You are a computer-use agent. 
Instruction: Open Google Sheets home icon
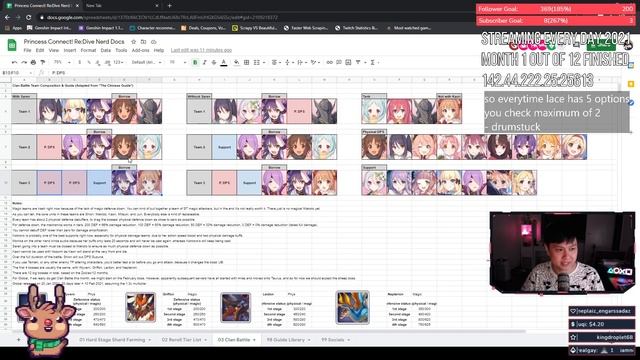[12, 45]
